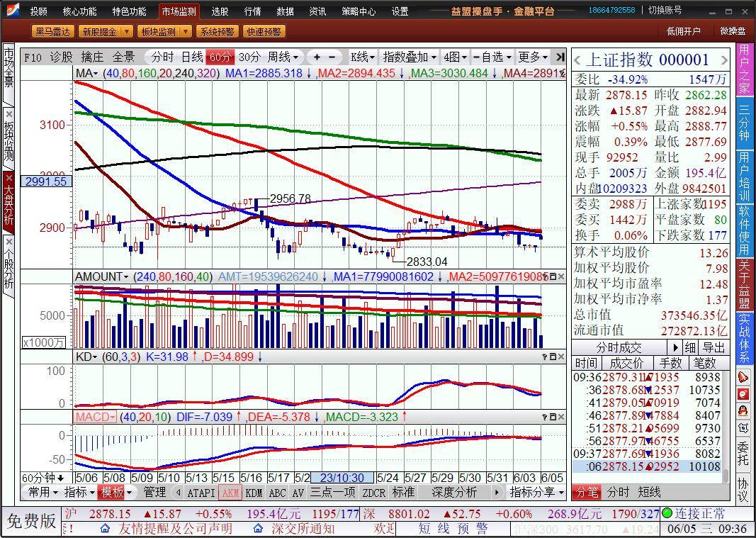This screenshot has width=756, height=538.
Task: Open the 自选 dropdown
Action: pyautogui.click(x=492, y=57)
